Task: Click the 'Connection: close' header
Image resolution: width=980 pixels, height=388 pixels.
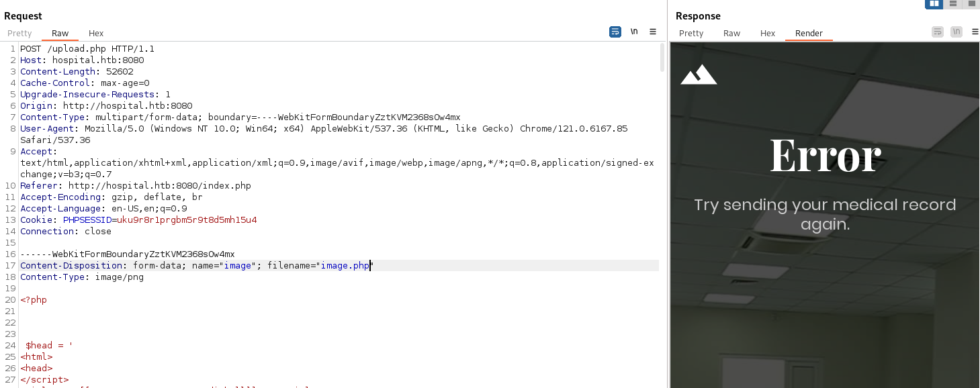Action: point(66,232)
